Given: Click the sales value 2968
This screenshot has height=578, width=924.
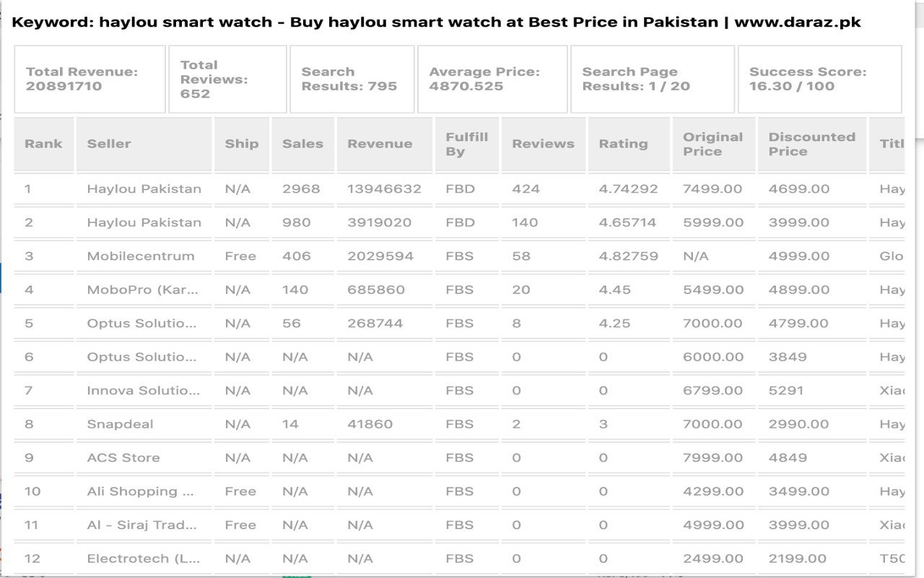Looking at the screenshot, I should click(x=301, y=189).
